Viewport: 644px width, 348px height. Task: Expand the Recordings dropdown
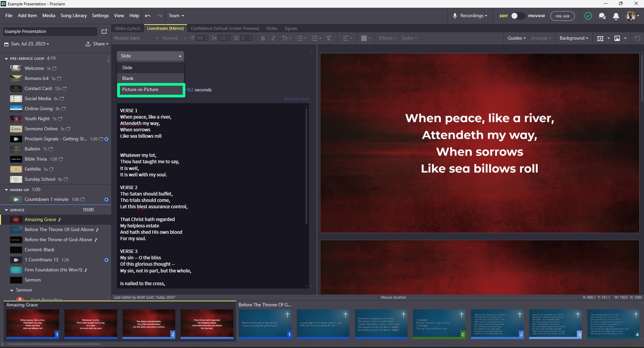pos(470,16)
